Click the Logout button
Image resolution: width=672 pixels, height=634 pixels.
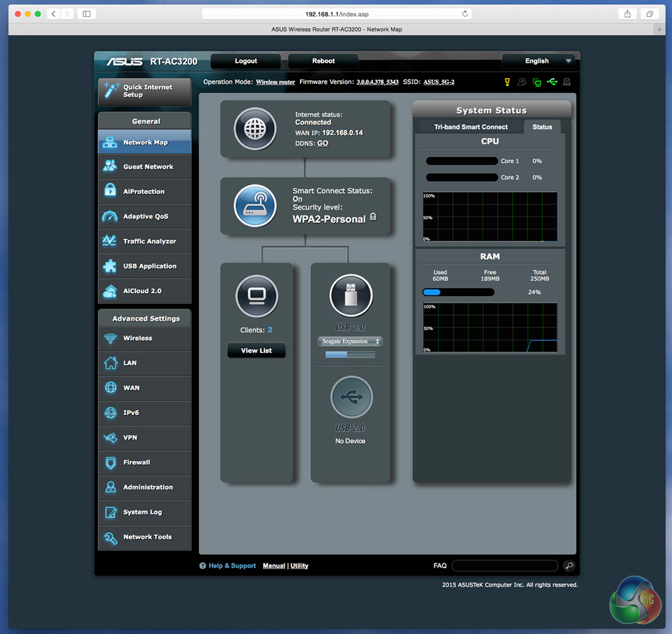pyautogui.click(x=245, y=61)
